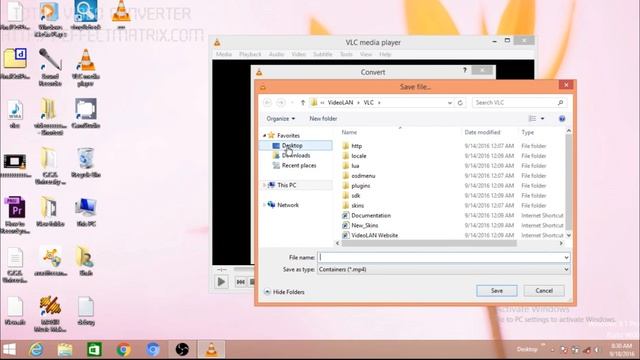Screen dimensions: 640x360
Task: Open the File name dropdown arrow
Action: (x=566, y=258)
